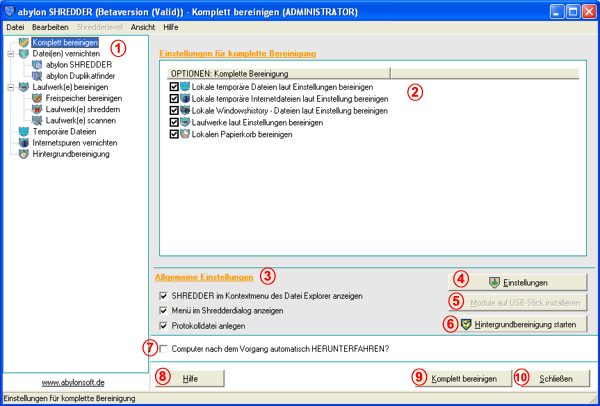Select the Komplett bereinigen shield icon in tree
Screen dimensions: 600x406
tap(24, 42)
